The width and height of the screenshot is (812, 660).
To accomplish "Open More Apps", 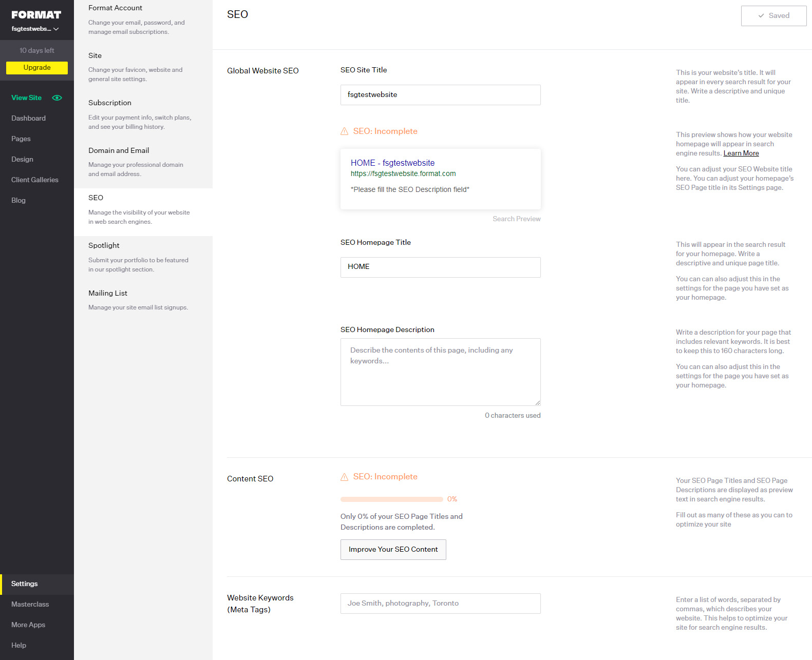I will 28,625.
